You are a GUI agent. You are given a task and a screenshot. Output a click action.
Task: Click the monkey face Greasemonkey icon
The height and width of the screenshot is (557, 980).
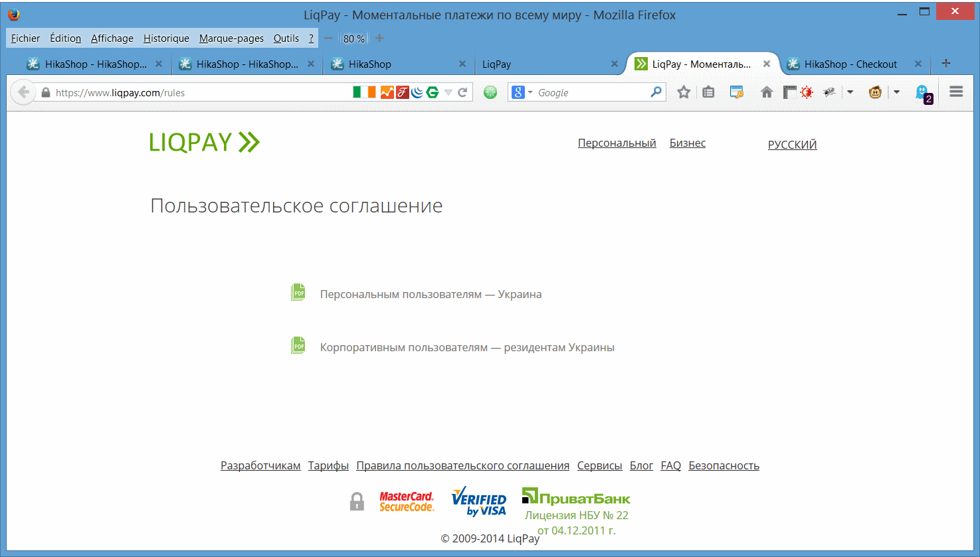point(875,92)
